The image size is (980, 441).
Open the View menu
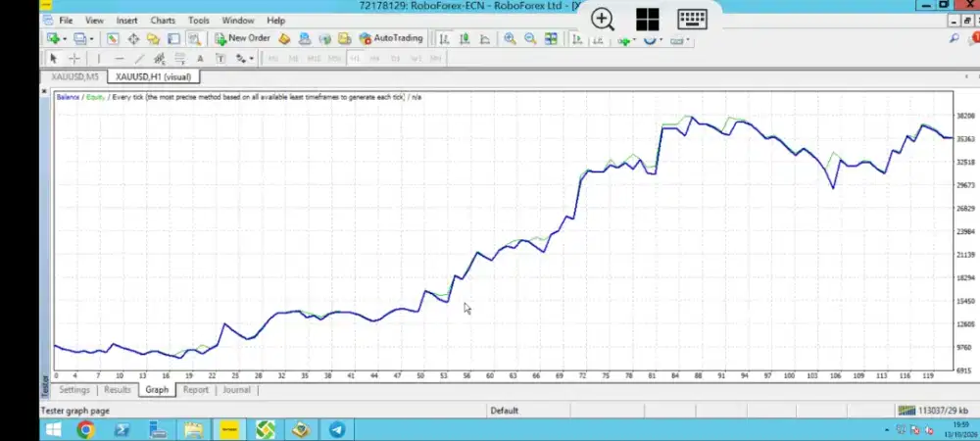pos(94,21)
